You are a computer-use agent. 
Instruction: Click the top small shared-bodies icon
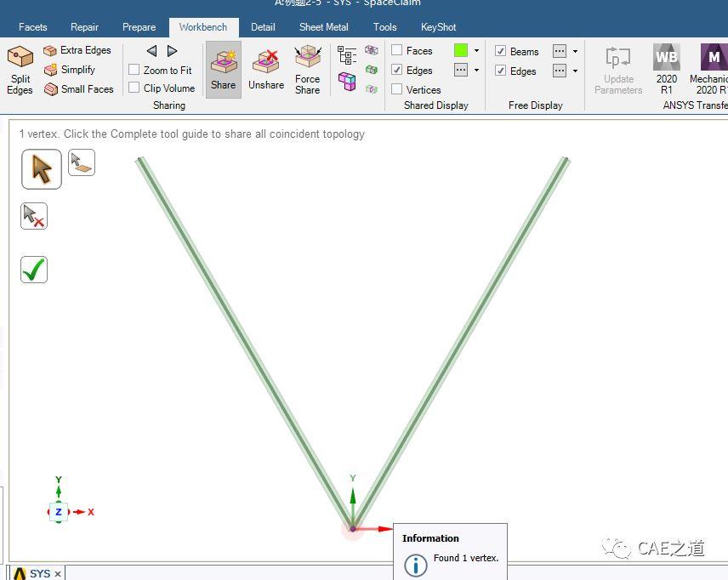(372, 49)
